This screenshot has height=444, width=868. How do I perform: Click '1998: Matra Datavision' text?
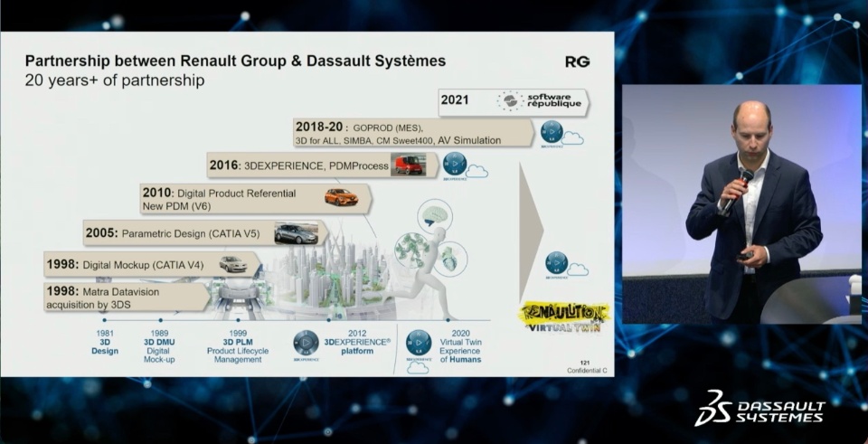point(103,291)
